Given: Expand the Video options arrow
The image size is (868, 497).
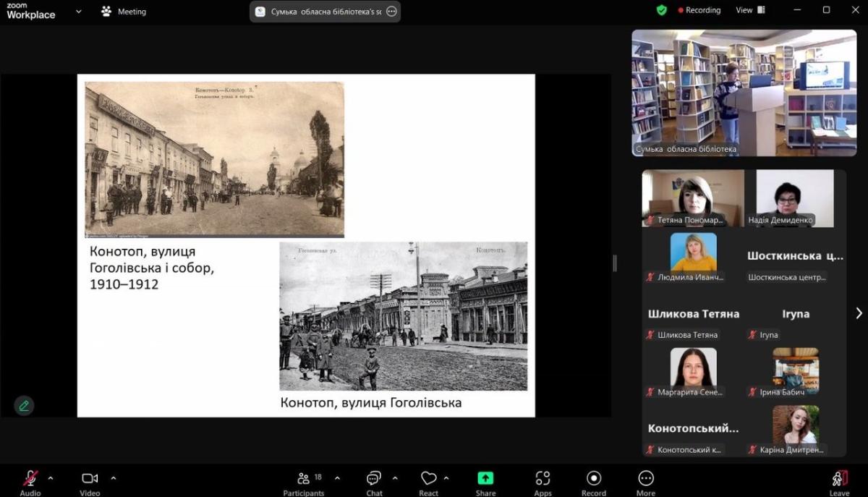Looking at the screenshot, I should [114, 478].
